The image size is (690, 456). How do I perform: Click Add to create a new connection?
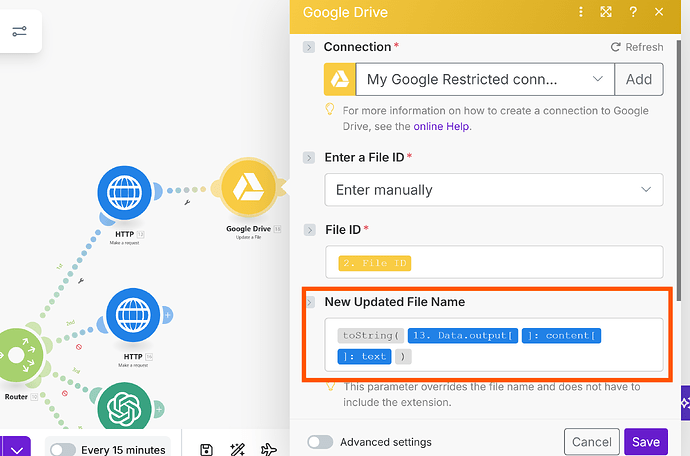pos(639,79)
